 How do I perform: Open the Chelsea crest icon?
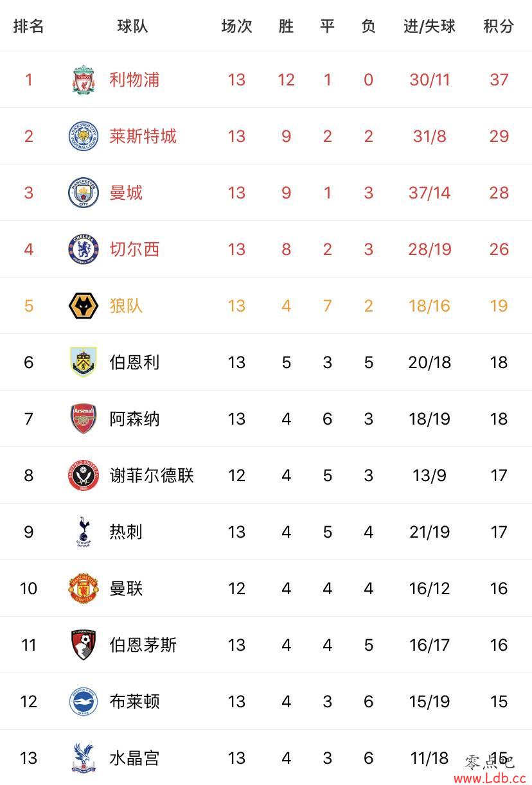pyautogui.click(x=84, y=249)
